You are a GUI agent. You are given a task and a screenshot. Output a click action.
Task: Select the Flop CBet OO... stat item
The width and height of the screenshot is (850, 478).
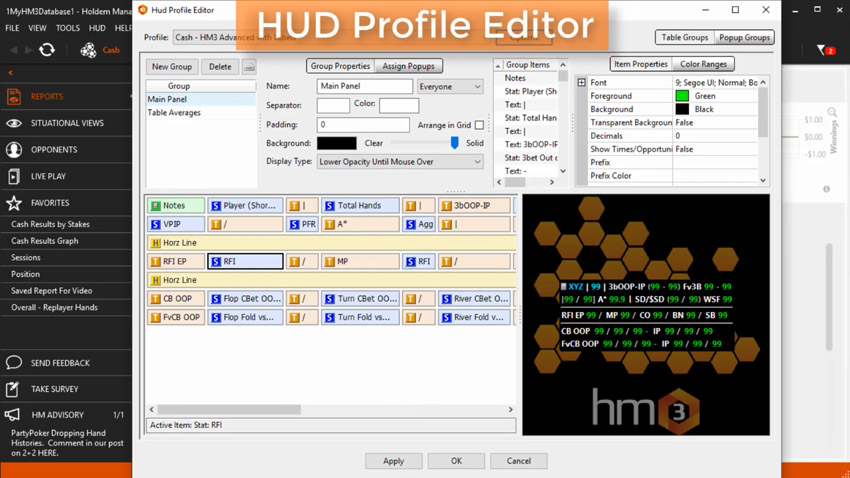(245, 299)
